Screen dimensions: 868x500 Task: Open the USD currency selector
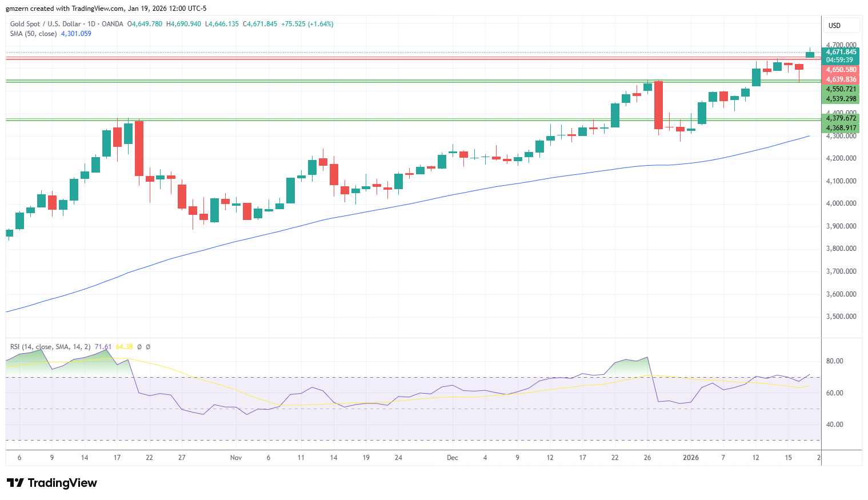[x=841, y=25]
